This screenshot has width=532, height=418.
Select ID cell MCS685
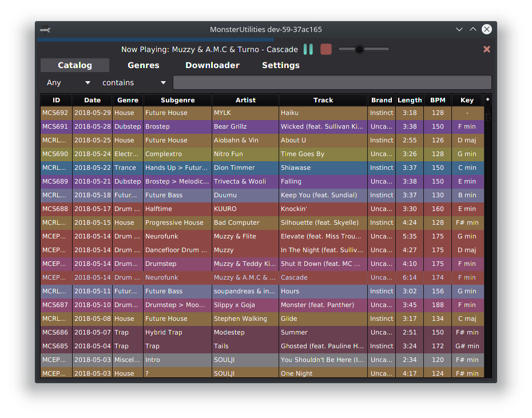click(56, 347)
